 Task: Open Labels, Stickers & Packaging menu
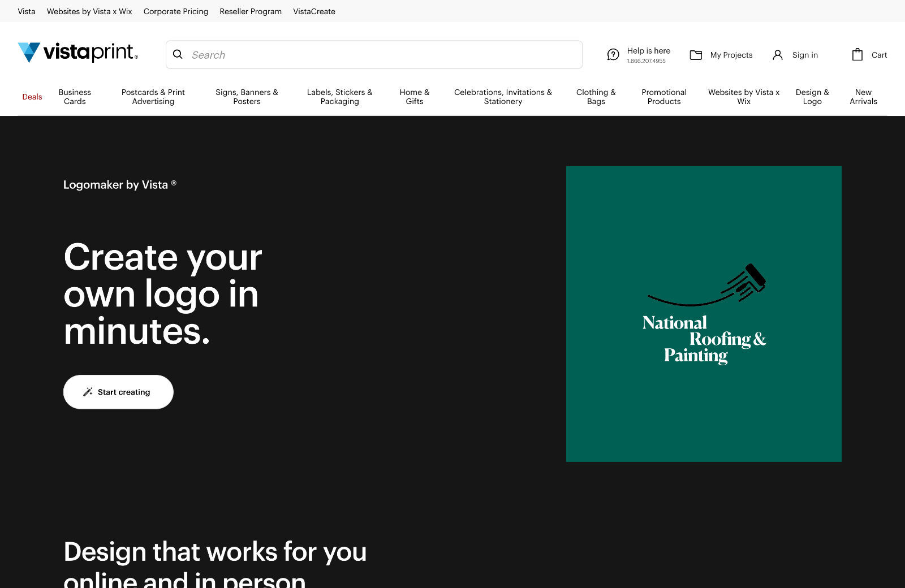340,97
